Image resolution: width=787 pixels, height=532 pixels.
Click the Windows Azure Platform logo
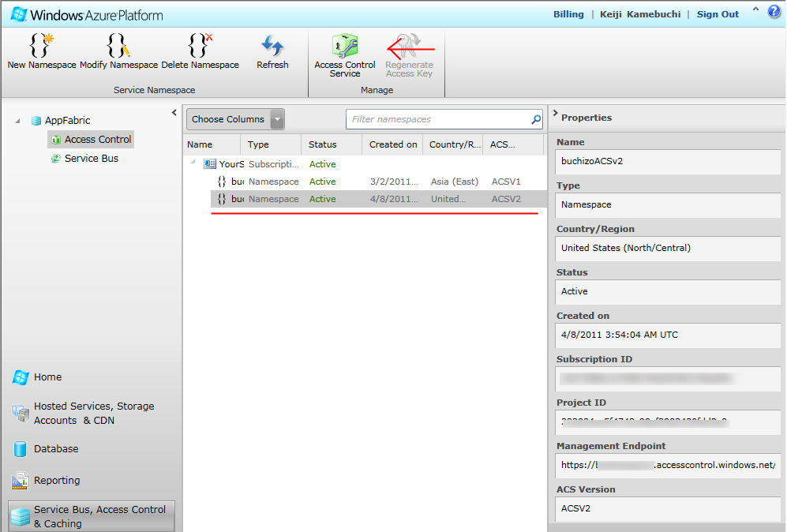pos(87,14)
